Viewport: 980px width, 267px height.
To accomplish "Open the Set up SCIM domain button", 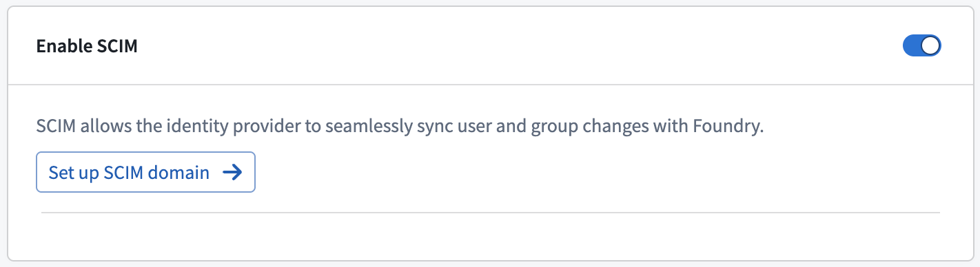I will (145, 172).
